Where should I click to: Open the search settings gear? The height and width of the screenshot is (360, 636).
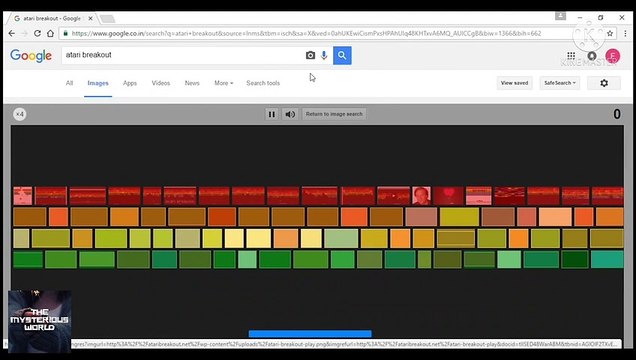tap(604, 83)
